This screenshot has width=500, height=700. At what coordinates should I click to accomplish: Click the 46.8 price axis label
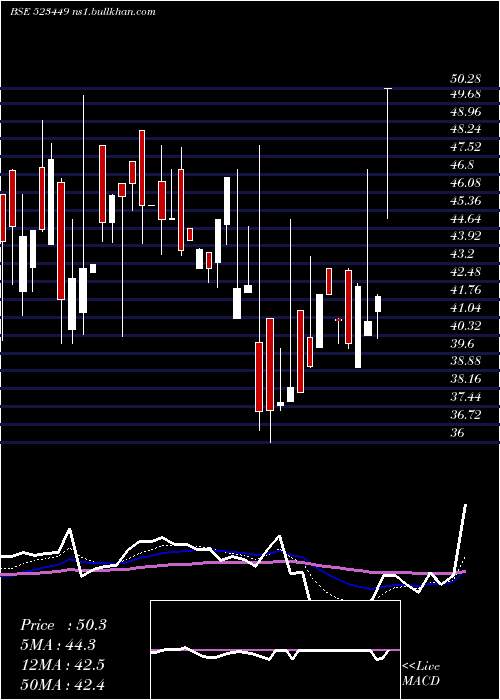click(462, 165)
